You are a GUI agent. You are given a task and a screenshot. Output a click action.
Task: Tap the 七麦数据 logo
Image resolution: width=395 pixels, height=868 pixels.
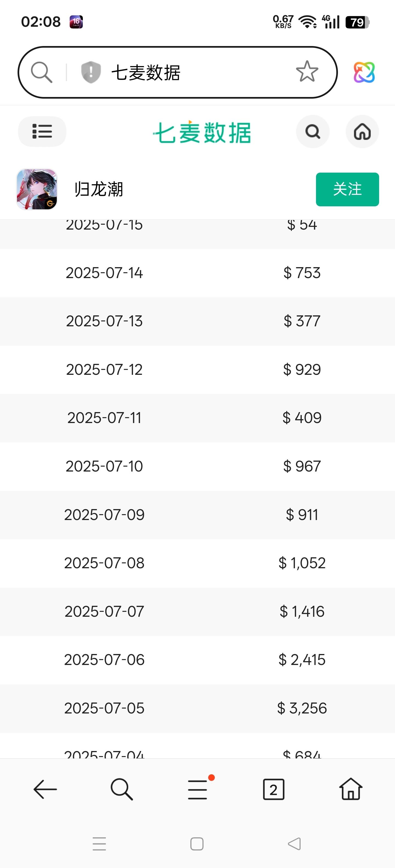(x=202, y=132)
